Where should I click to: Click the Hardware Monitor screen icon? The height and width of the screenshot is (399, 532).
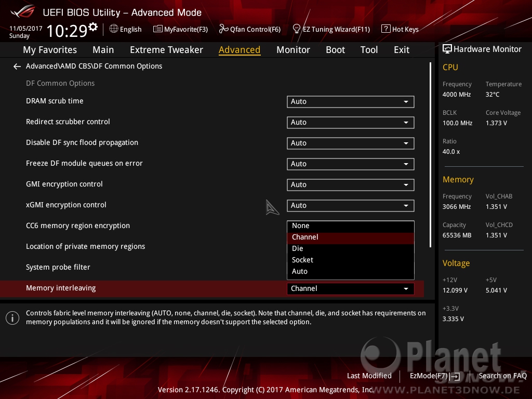tap(447, 49)
